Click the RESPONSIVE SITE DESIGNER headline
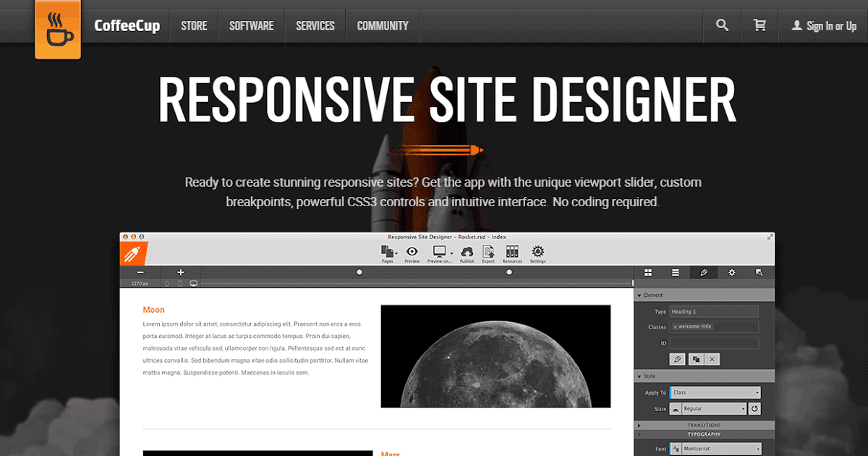This screenshot has width=868, height=456. coord(447,99)
